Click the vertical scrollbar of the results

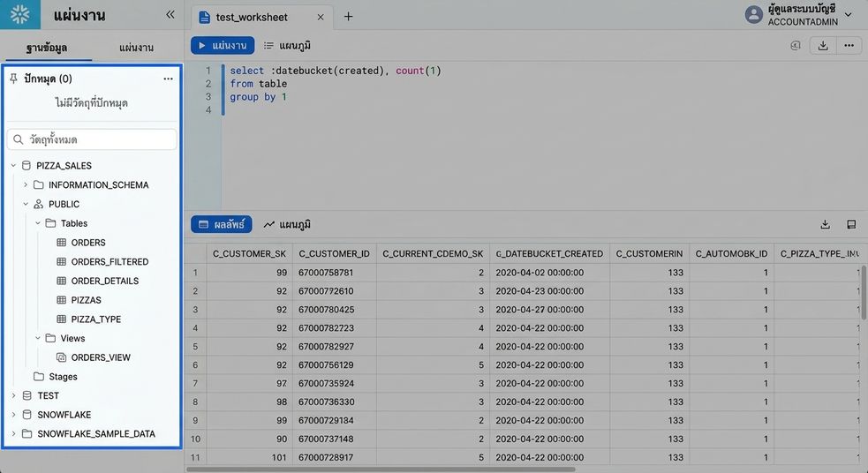tap(864, 292)
